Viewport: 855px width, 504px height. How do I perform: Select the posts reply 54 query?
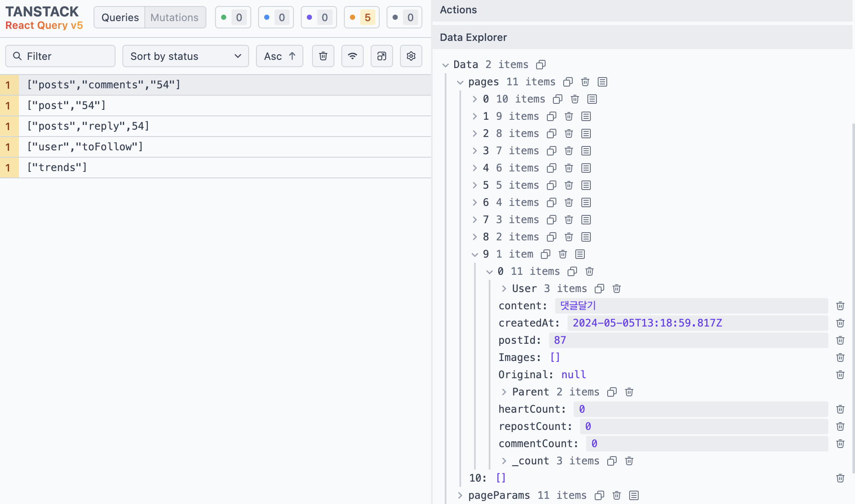[x=215, y=126]
